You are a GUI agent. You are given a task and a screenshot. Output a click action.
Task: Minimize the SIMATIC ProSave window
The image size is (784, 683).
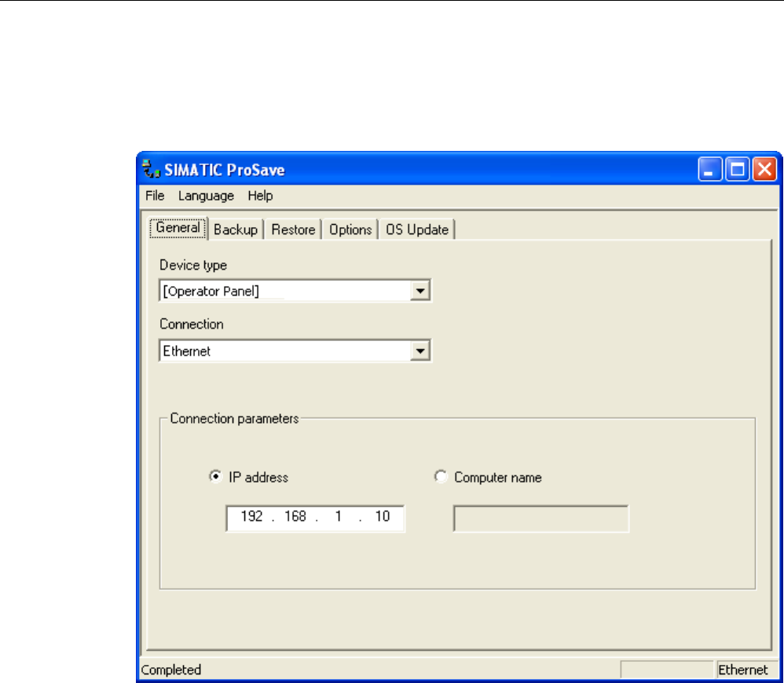[710, 169]
